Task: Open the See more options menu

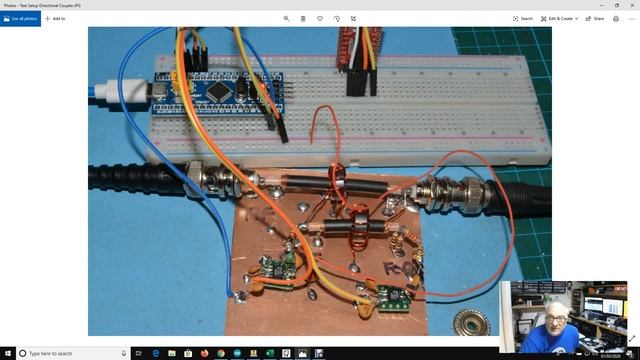Action: [x=632, y=19]
